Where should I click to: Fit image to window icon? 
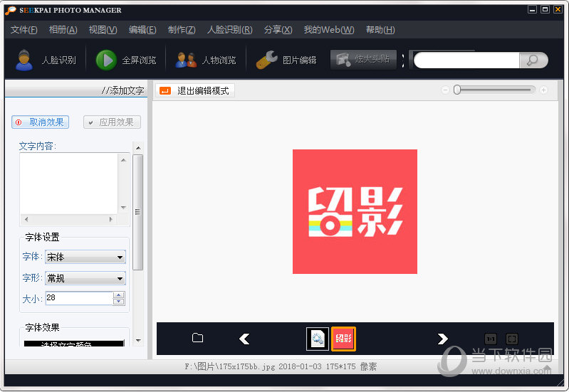[x=512, y=339]
